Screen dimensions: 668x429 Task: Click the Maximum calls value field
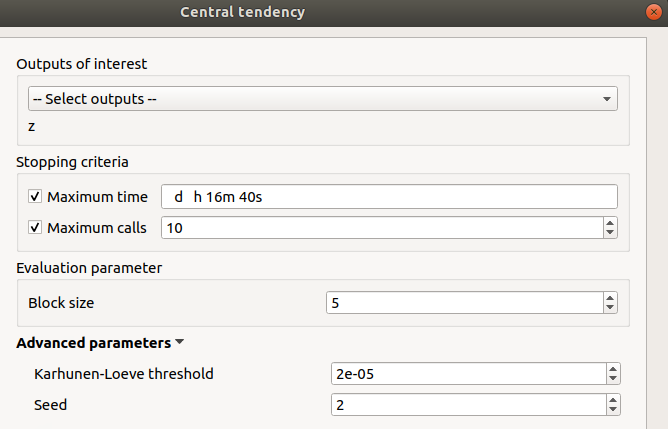(380, 228)
